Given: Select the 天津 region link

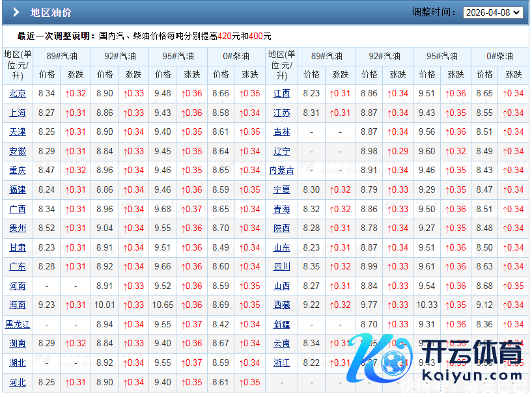Looking at the screenshot, I should pos(18,132).
